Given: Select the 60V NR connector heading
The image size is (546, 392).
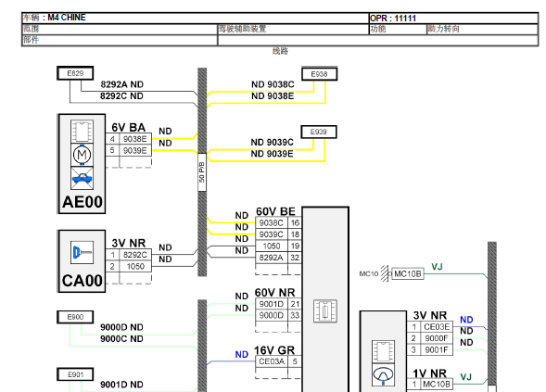Looking at the screenshot, I should 274,293.
